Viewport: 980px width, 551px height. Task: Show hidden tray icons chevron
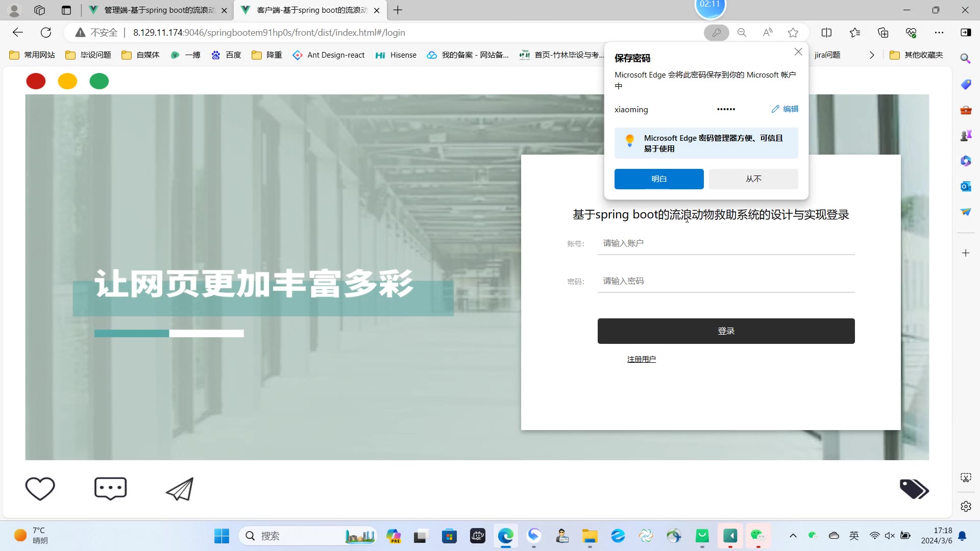[x=793, y=536]
